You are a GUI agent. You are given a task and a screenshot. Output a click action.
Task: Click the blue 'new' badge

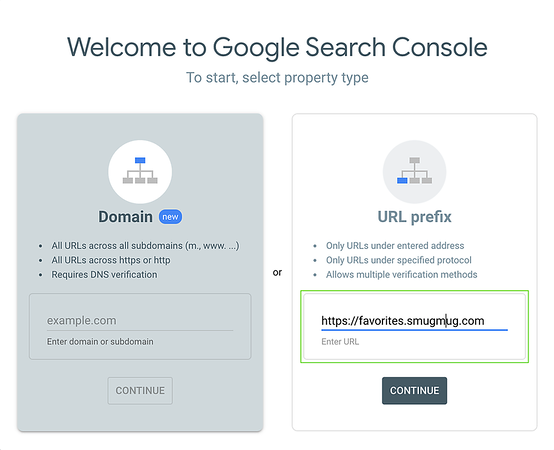[170, 217]
